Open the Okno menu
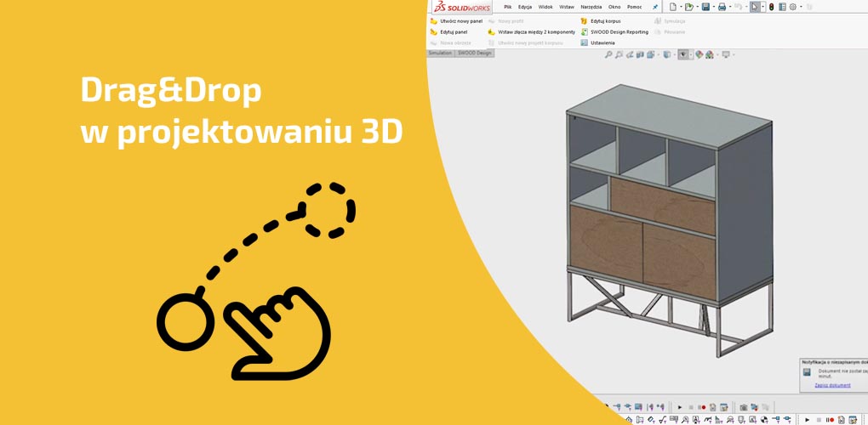868x425 pixels. (x=614, y=7)
